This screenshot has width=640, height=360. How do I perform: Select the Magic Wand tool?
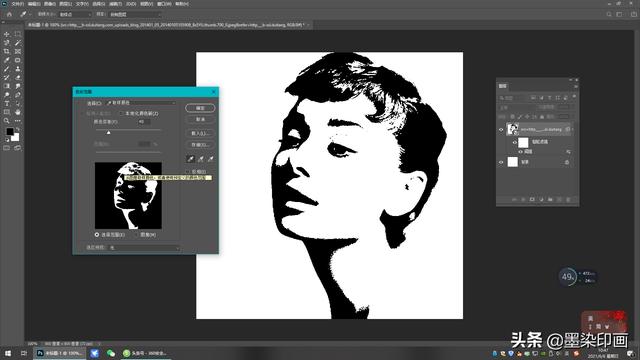click(x=18, y=43)
